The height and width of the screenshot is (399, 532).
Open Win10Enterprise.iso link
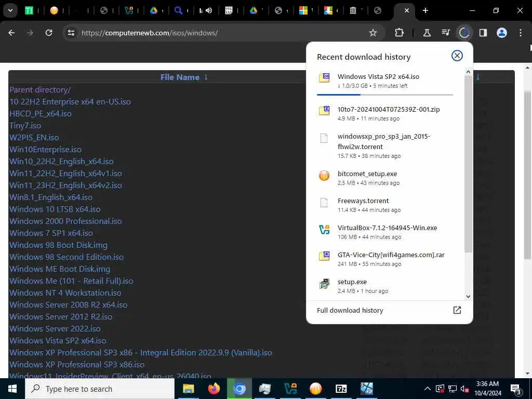(x=46, y=149)
